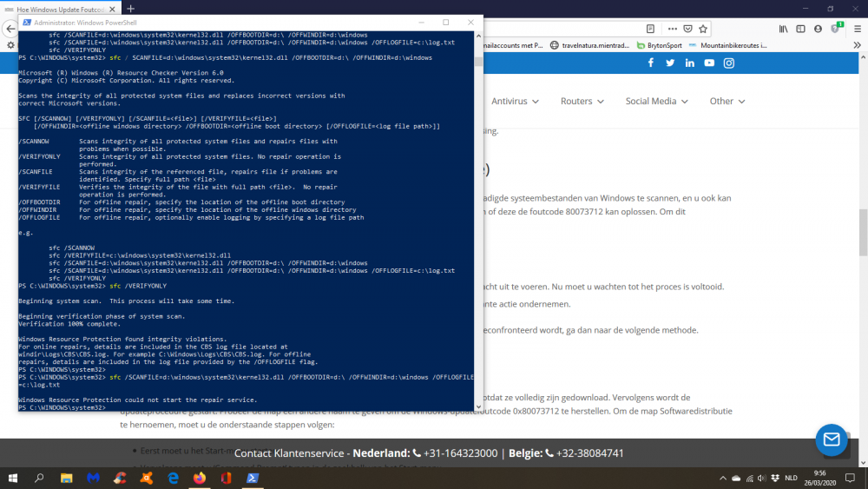Expand the Antivirus menu dropdown
The height and width of the screenshot is (489, 868).
click(515, 102)
